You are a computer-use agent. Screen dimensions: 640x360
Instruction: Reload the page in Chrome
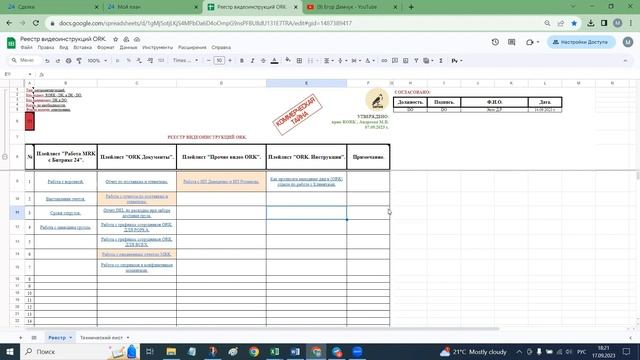coord(36,23)
